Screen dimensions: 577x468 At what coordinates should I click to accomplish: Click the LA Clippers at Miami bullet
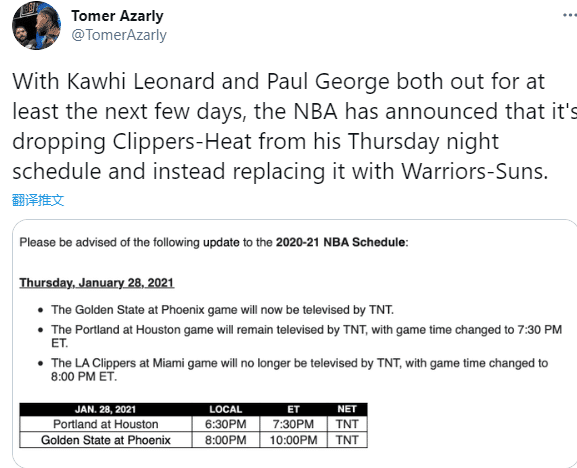pyautogui.click(x=300, y=369)
